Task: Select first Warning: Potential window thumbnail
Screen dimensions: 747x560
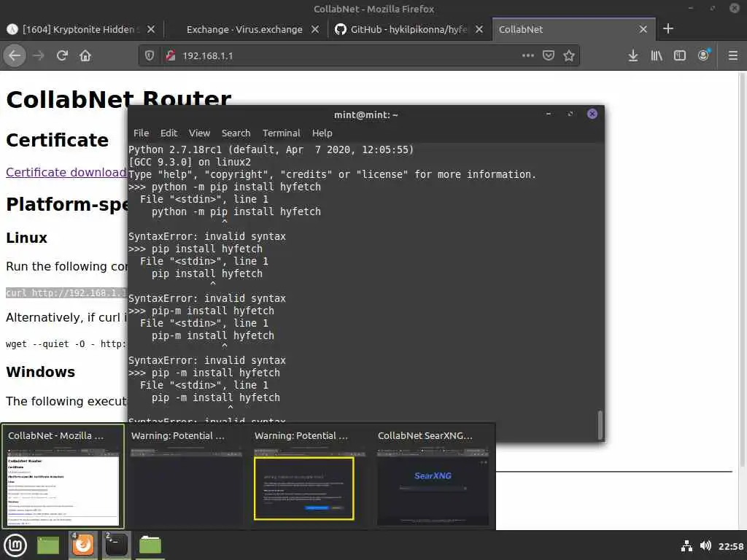Action: click(186, 477)
